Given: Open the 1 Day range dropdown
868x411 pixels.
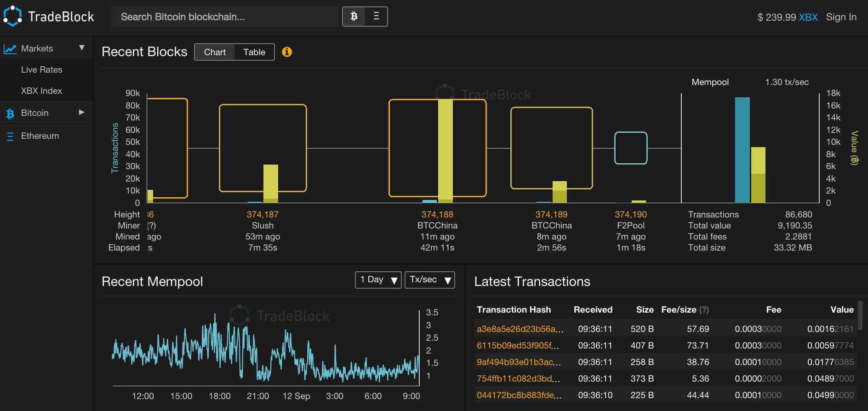Looking at the screenshot, I should (x=378, y=280).
